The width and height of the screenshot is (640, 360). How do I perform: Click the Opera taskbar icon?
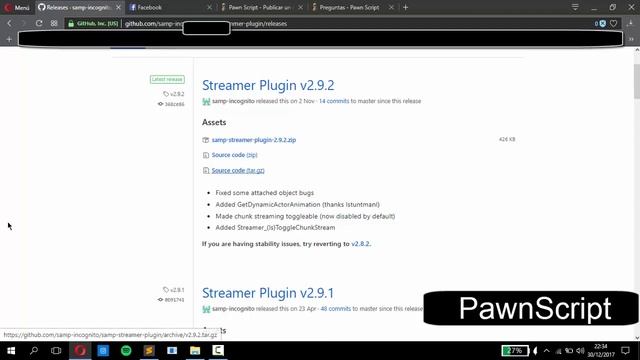pyautogui.click(x=80, y=351)
